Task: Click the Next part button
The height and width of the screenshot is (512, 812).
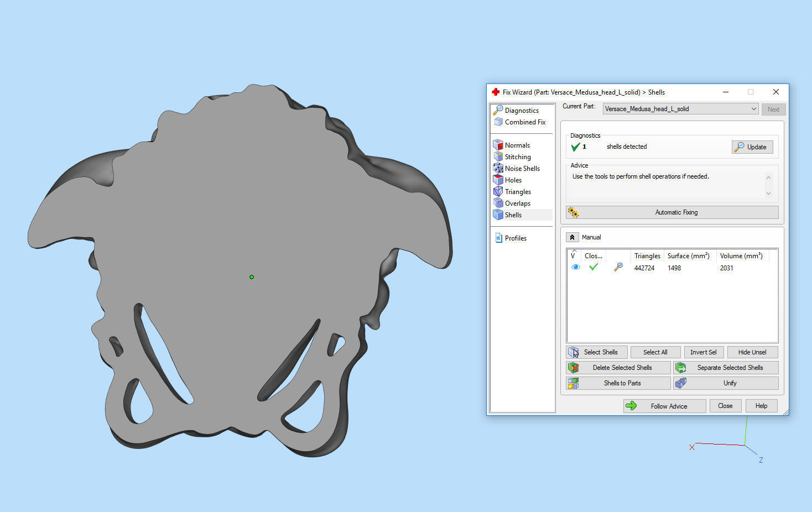Action: coord(773,109)
